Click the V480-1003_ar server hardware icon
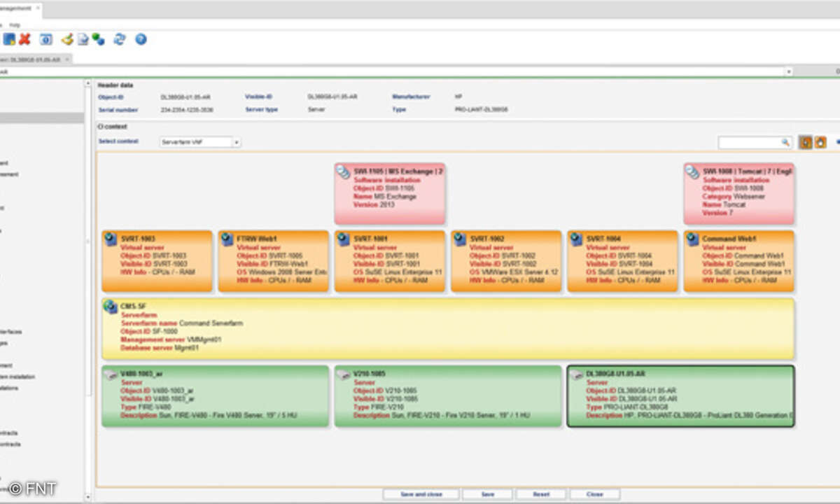 point(110,374)
